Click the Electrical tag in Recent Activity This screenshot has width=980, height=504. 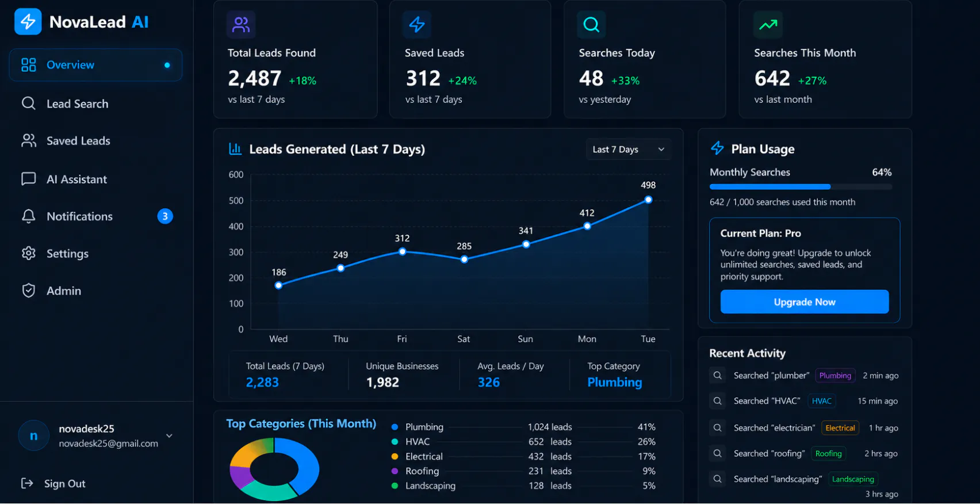click(840, 428)
